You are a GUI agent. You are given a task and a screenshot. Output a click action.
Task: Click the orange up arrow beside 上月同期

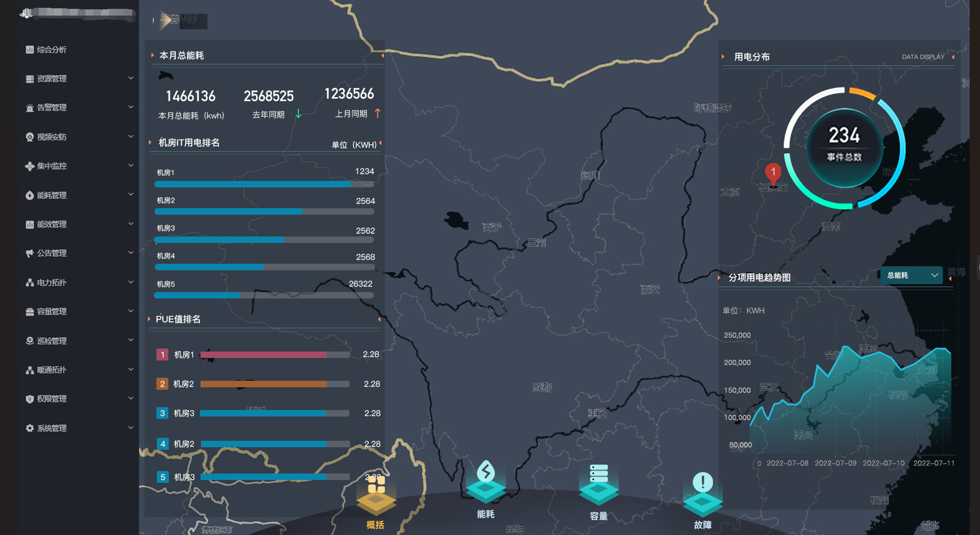pyautogui.click(x=377, y=113)
